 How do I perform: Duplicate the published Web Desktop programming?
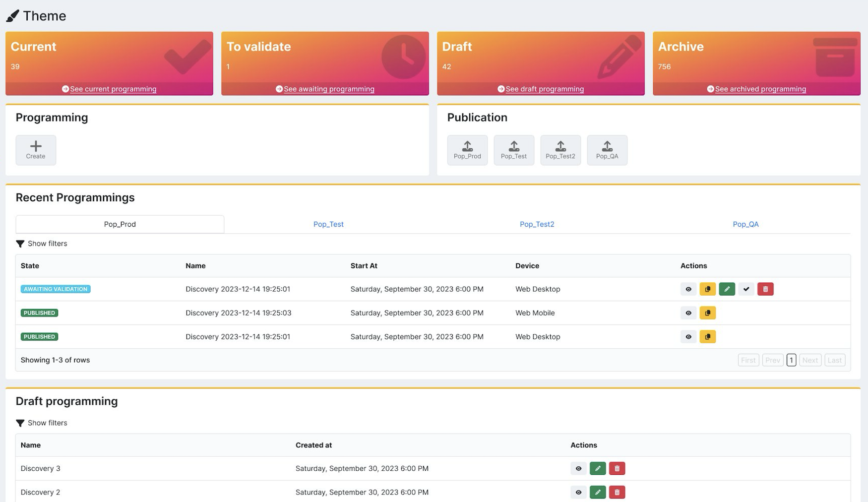(708, 336)
